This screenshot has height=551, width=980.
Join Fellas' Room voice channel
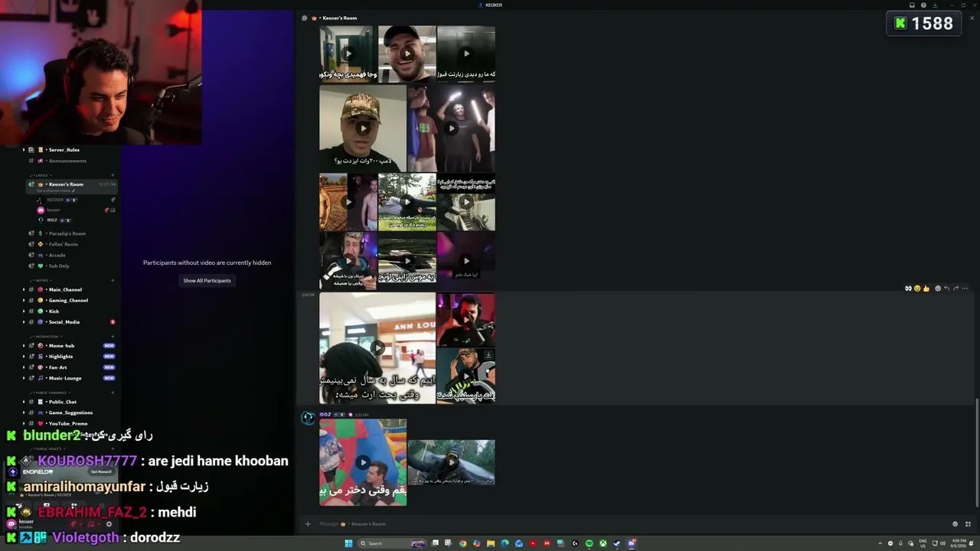click(63, 244)
